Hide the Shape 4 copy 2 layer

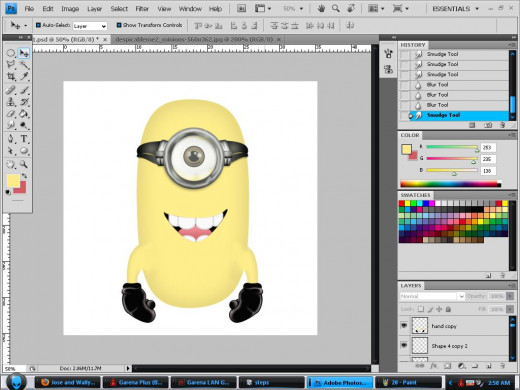[404, 345]
